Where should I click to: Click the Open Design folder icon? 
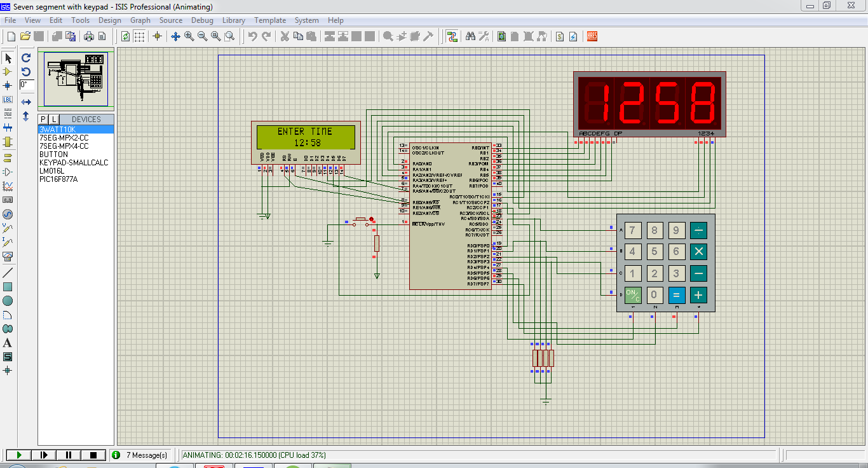pyautogui.click(x=25, y=36)
